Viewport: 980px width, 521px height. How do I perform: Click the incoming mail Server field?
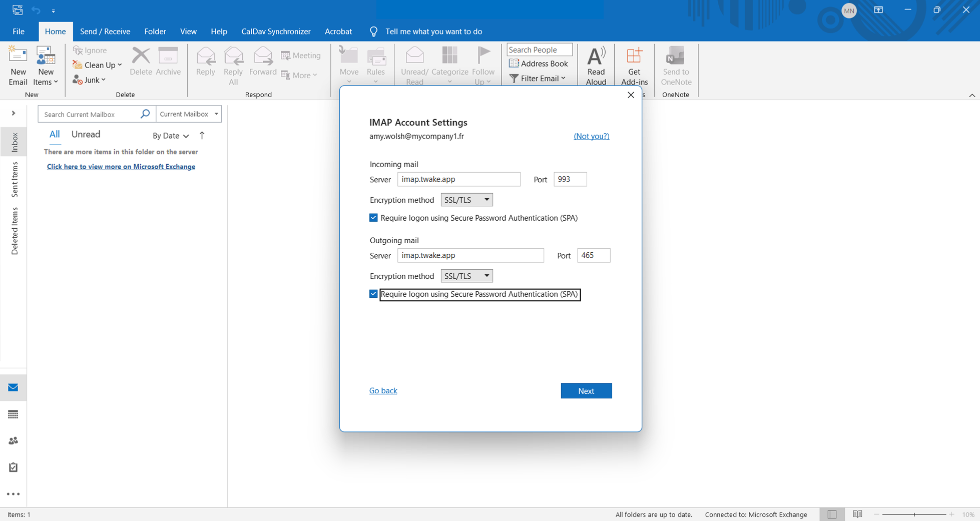(459, 179)
